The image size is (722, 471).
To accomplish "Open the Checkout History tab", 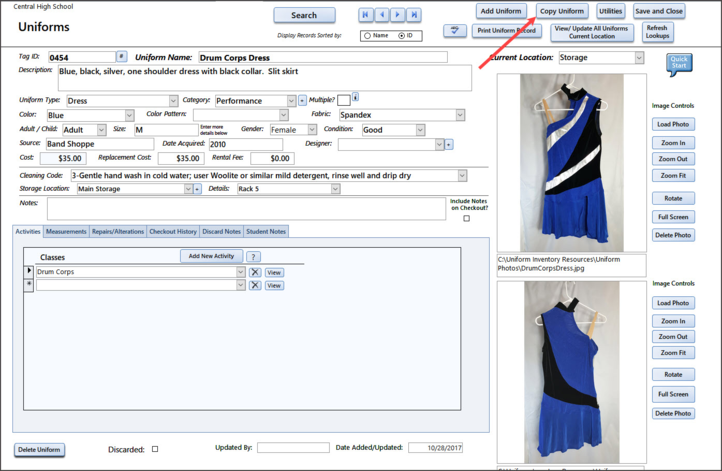I will pos(173,232).
